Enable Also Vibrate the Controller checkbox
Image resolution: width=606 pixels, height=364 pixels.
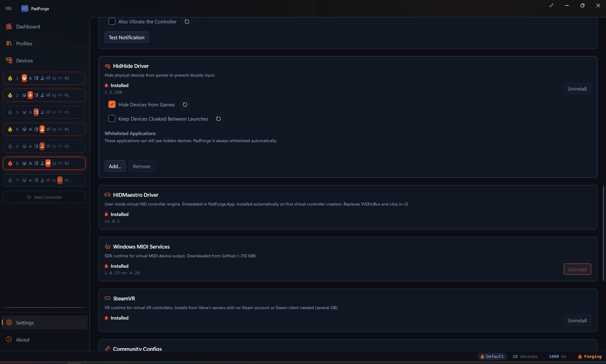[112, 22]
